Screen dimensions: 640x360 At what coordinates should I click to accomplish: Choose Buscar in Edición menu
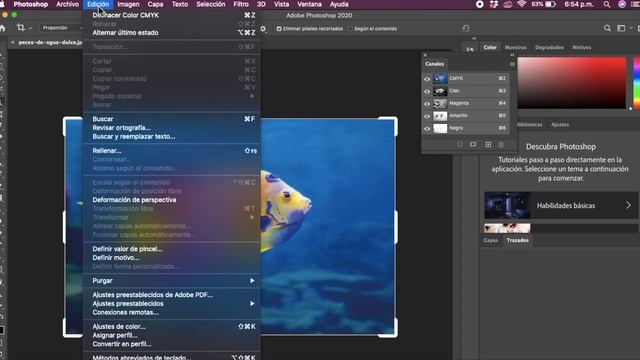coord(171,119)
